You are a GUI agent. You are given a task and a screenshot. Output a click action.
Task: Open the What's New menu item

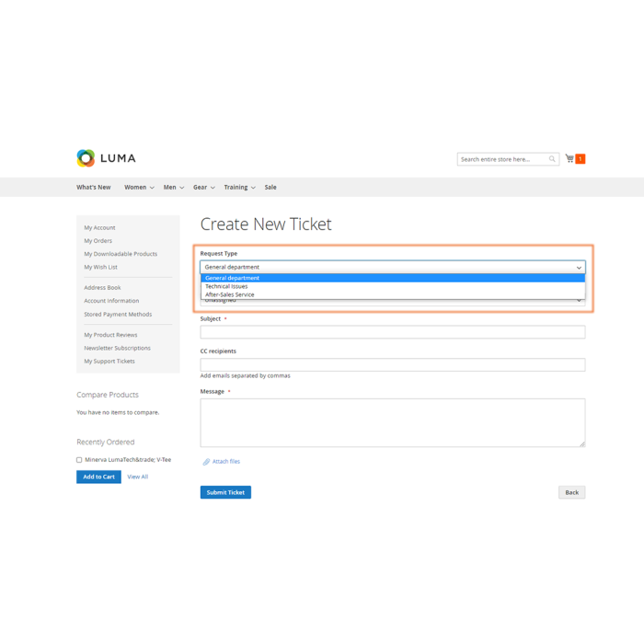pyautogui.click(x=93, y=188)
